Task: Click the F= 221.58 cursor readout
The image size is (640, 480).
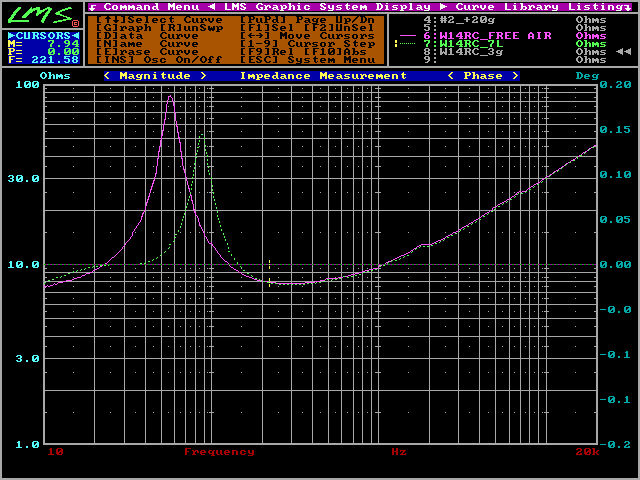Action: coord(43,60)
